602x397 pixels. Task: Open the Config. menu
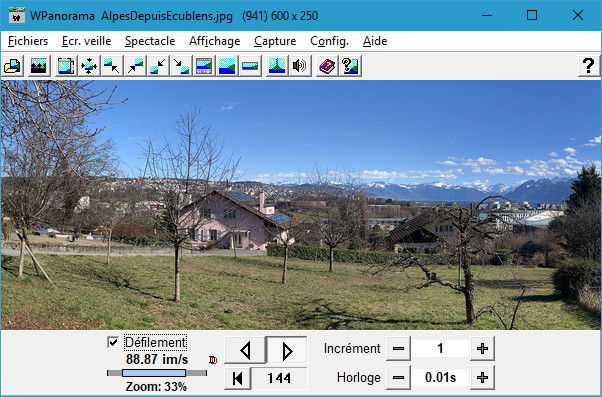pyautogui.click(x=329, y=41)
